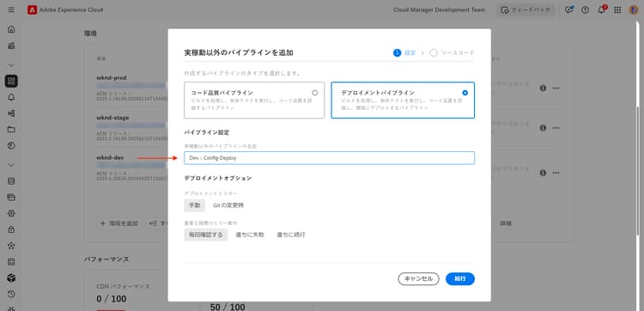This screenshot has width=644, height=311.
Task: Click the info icon in the wknd-stage row
Action: click(543, 128)
